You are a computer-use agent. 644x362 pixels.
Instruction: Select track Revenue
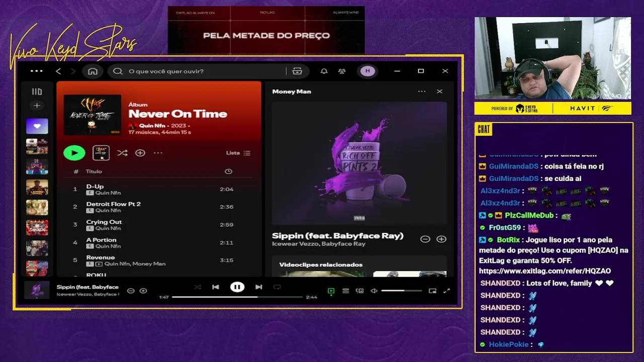pos(159,260)
